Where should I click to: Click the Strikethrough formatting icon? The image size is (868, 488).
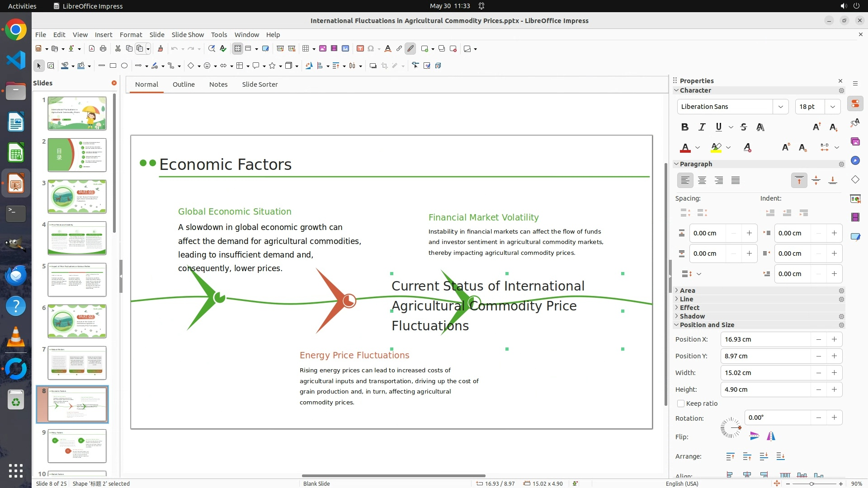pyautogui.click(x=744, y=127)
